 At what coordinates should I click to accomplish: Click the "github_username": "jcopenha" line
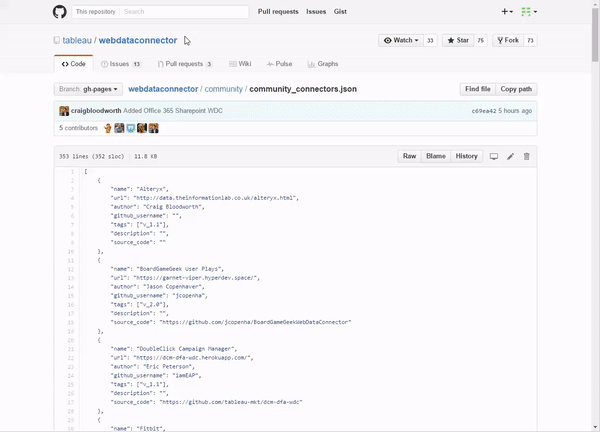coord(159,296)
